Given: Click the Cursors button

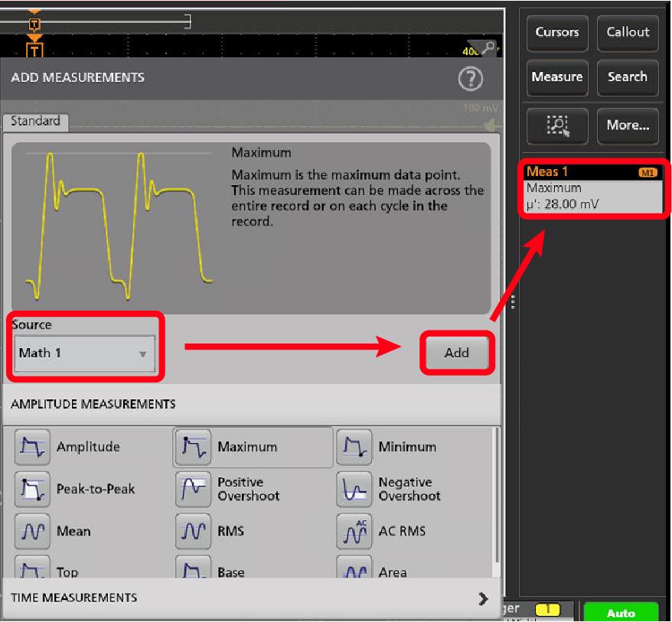Looking at the screenshot, I should pos(556,32).
